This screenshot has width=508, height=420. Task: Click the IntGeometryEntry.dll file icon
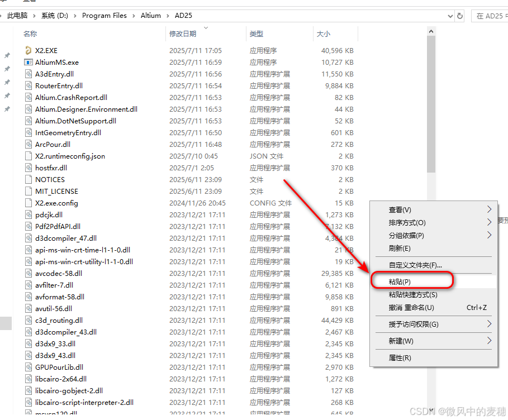tap(29, 133)
